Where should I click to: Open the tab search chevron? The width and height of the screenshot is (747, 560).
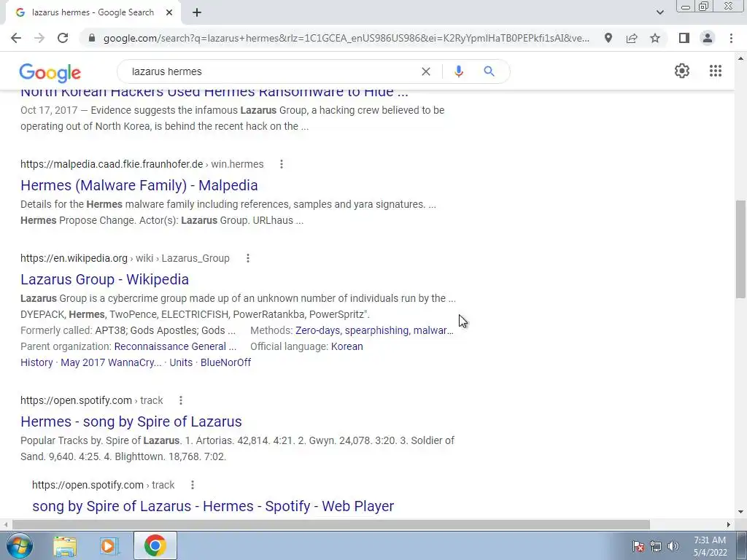pos(659,12)
